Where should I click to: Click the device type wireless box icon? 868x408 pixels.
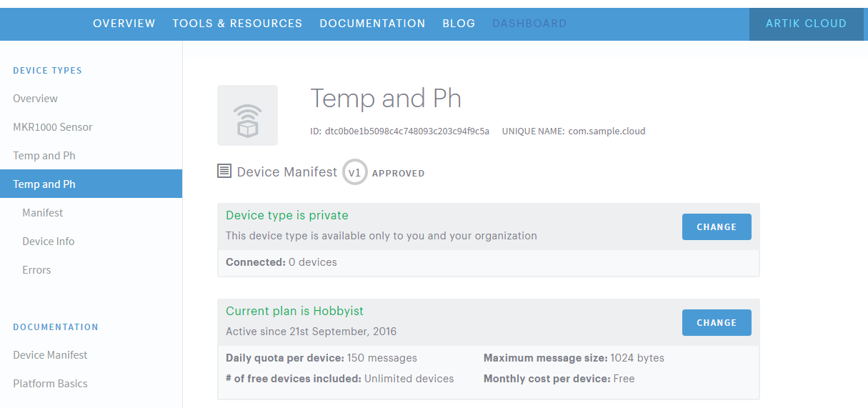click(247, 115)
